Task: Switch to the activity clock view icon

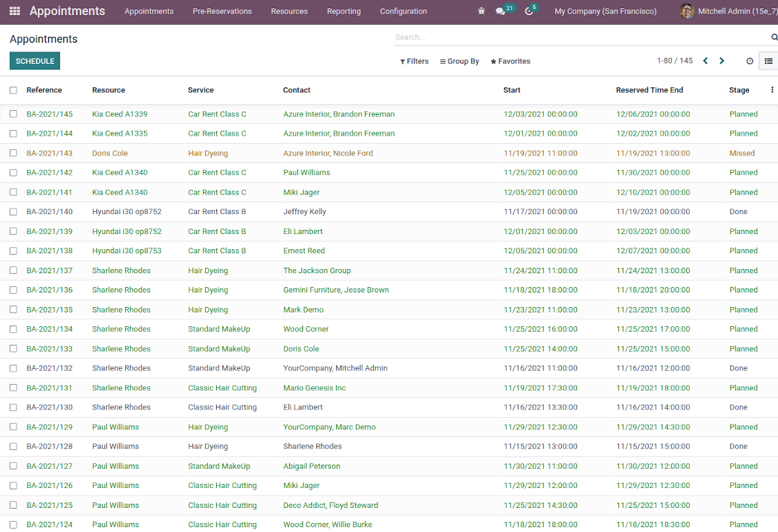Action: tap(750, 61)
